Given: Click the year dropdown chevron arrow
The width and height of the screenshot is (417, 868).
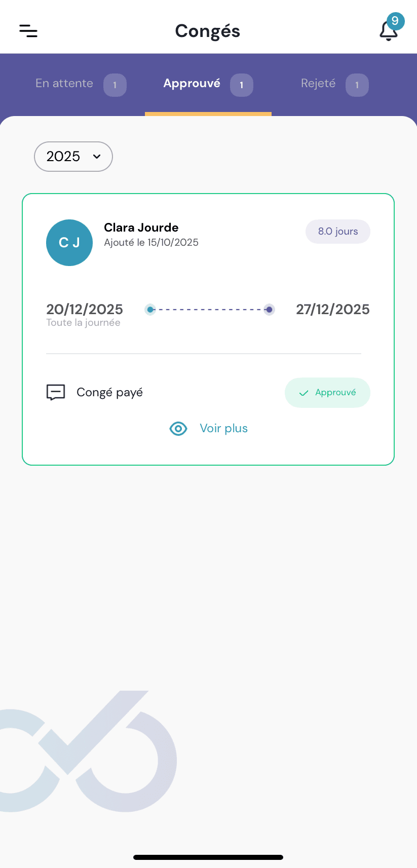Looking at the screenshot, I should coord(97,157).
